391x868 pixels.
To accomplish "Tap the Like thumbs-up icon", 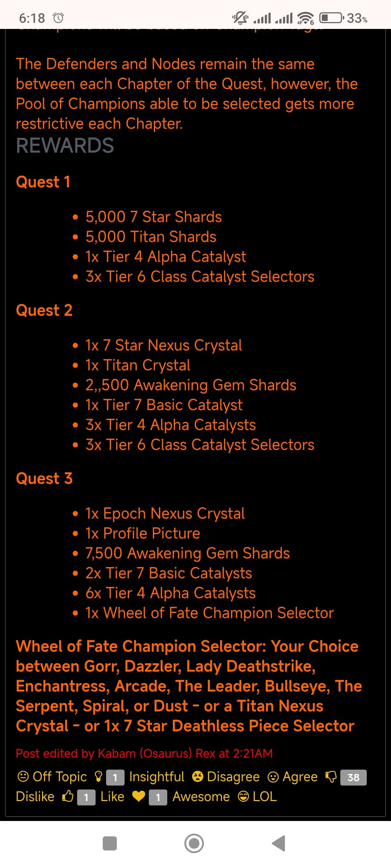I will pos(68,796).
